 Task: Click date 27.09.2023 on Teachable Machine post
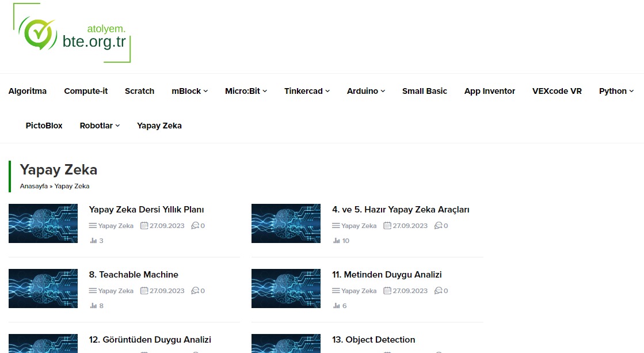[167, 291]
